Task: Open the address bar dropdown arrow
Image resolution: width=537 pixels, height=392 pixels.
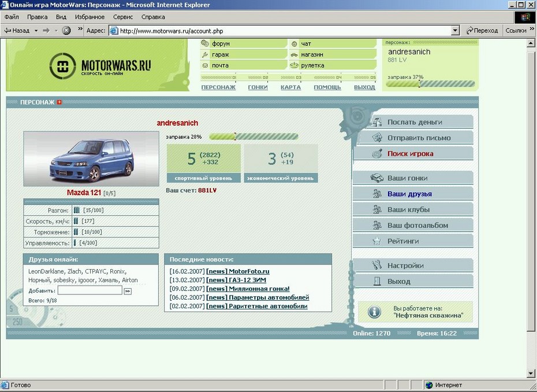Action: (455, 31)
